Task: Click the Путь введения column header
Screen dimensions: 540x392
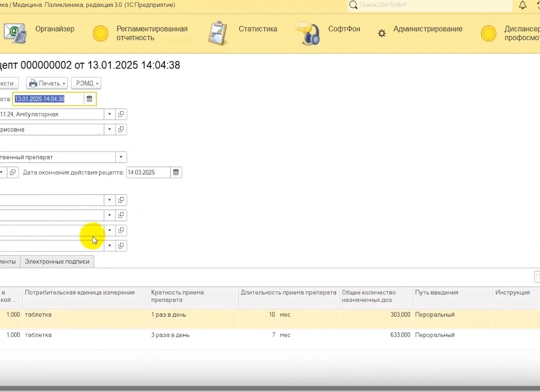Action: click(x=453, y=298)
